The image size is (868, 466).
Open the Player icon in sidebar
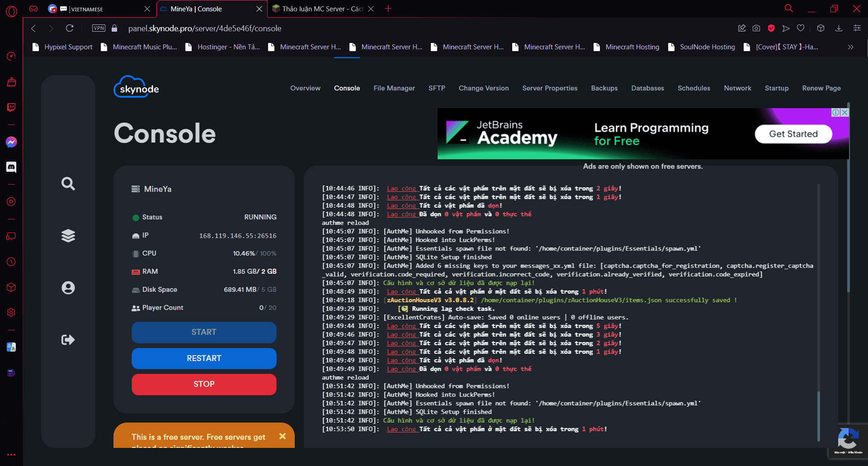[11, 202]
